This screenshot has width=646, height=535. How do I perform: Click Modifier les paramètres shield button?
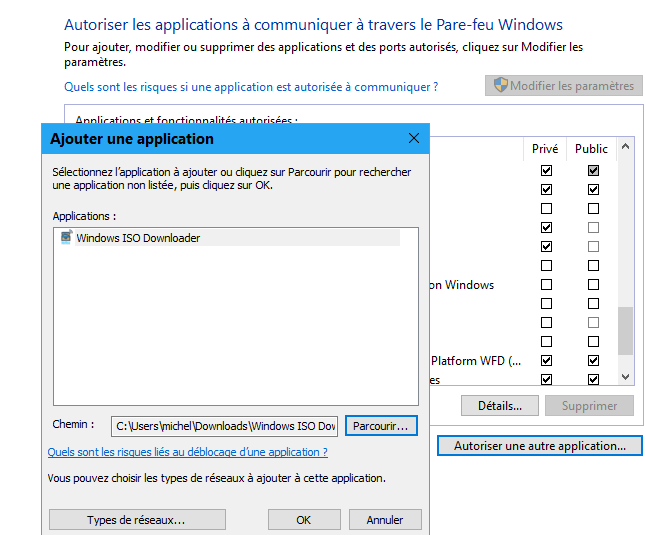[564, 86]
